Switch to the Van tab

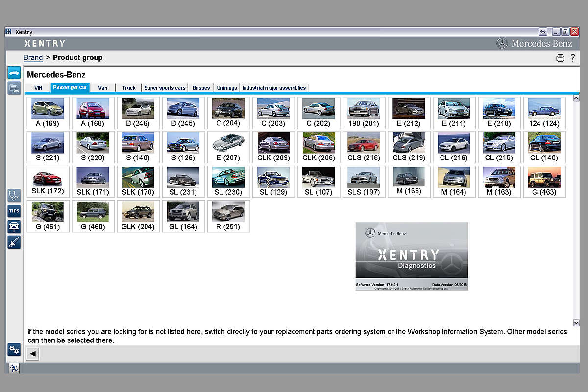click(x=103, y=88)
